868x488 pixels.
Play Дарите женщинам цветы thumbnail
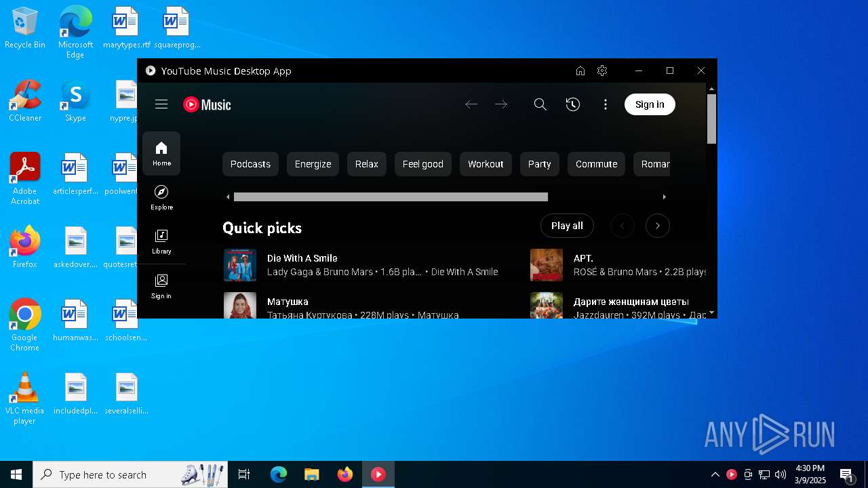pos(547,306)
